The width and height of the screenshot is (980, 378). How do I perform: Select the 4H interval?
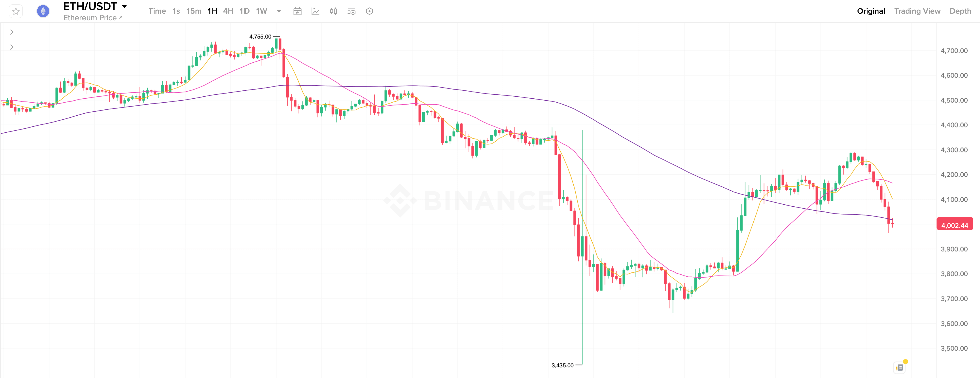pos(228,11)
